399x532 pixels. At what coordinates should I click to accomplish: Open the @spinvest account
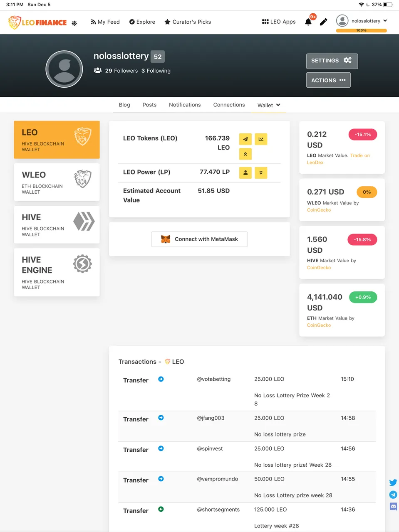coord(210,448)
